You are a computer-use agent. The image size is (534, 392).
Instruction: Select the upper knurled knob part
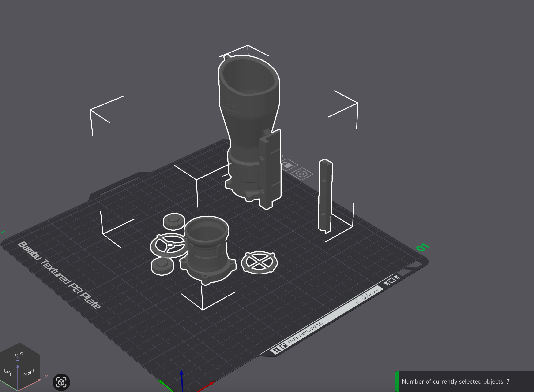point(174,221)
